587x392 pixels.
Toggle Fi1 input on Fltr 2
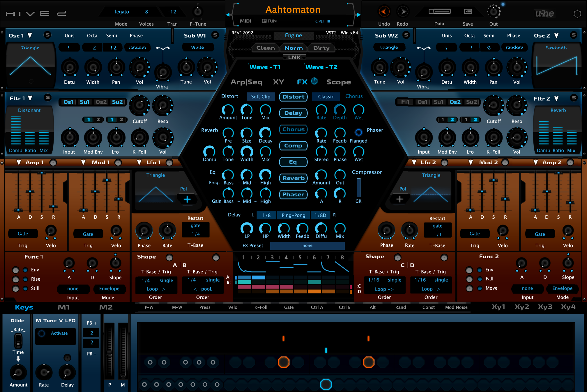coord(405,102)
